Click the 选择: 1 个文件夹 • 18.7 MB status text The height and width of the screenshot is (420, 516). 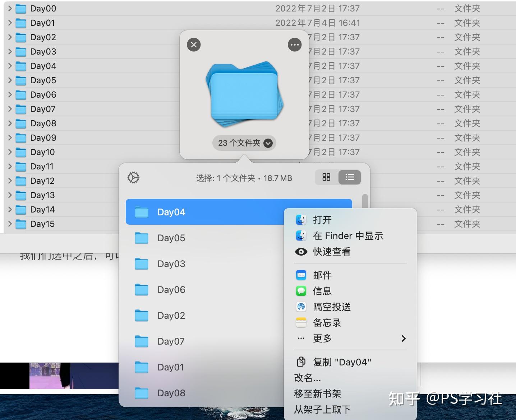tap(244, 178)
